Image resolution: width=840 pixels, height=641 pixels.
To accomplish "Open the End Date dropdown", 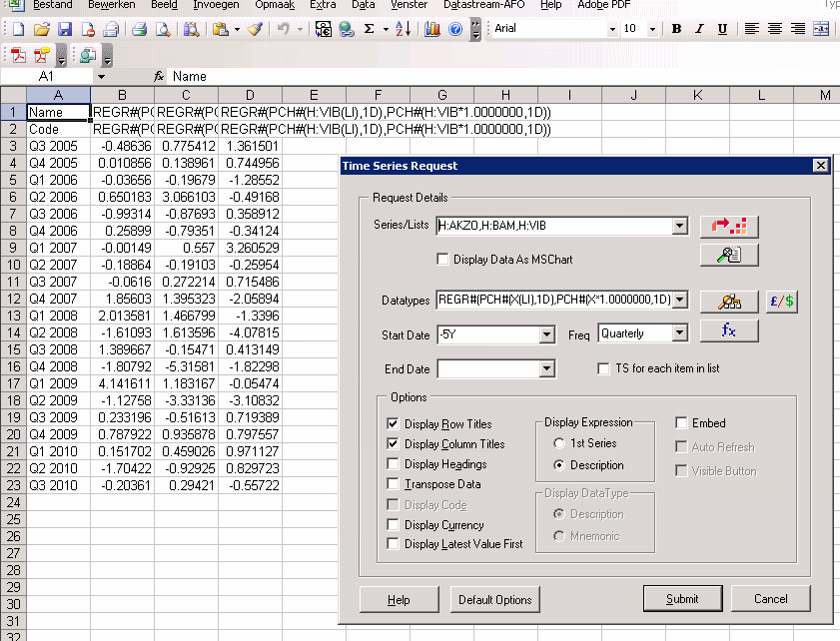I will pos(546,368).
